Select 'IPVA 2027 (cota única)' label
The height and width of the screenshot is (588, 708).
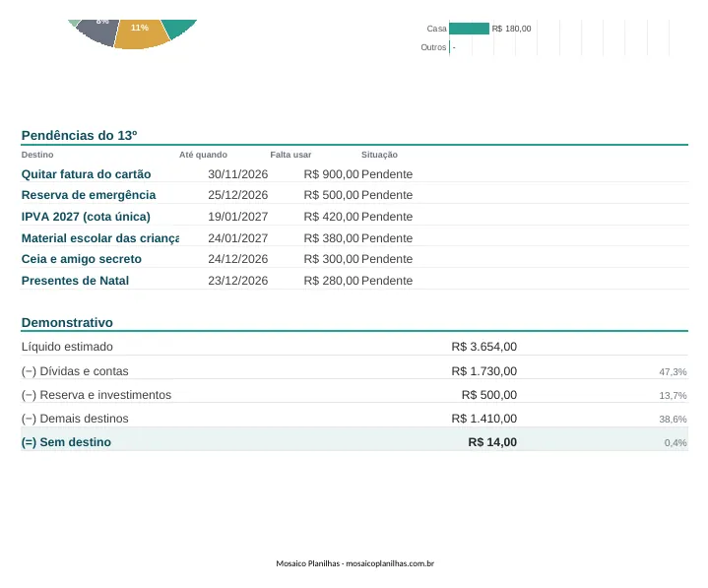[x=86, y=217]
